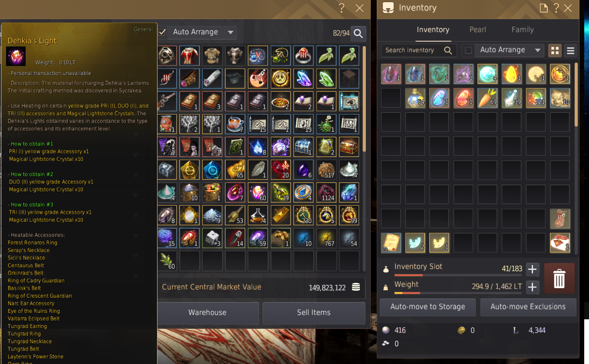Image resolution: width=589 pixels, height=364 pixels.
Task: Click the trash can delete icon
Action: (x=559, y=278)
